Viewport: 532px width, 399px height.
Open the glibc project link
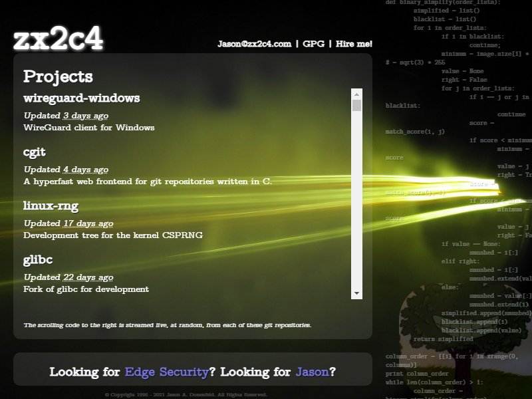tap(38, 260)
